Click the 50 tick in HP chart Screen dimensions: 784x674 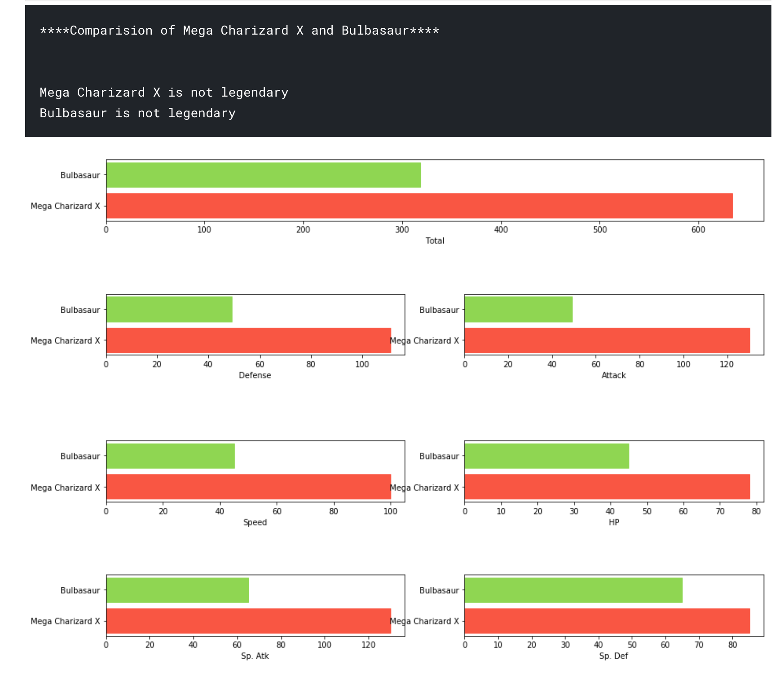(647, 511)
